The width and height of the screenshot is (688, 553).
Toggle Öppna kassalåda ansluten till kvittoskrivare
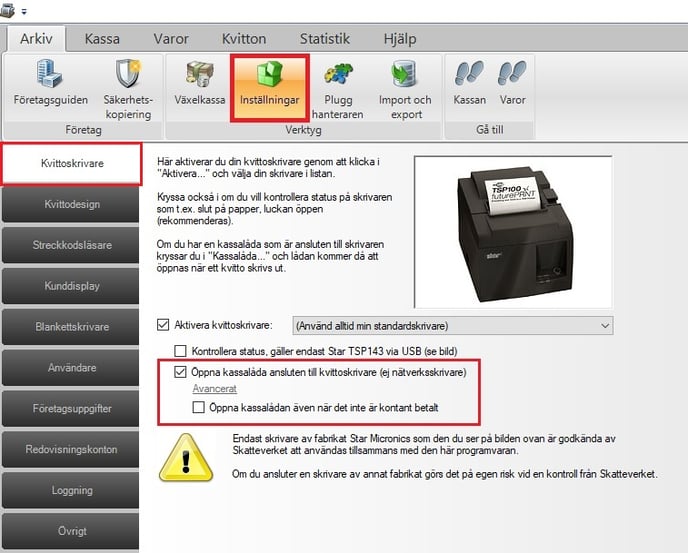tap(180, 372)
